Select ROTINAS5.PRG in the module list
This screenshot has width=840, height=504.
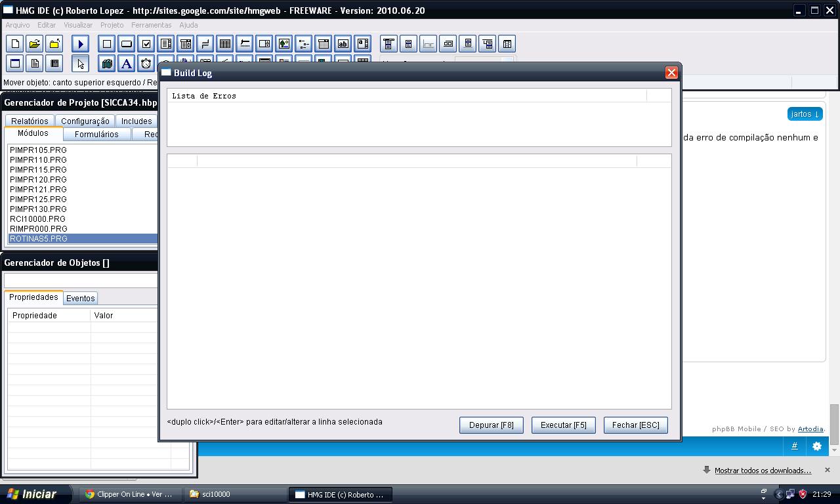tap(83, 238)
